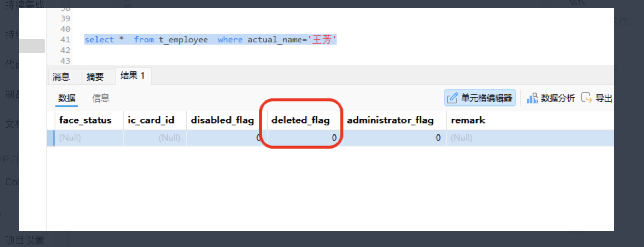Select the administrator_flag cell with value 0
This screenshot has width=644, height=247.
point(394,138)
